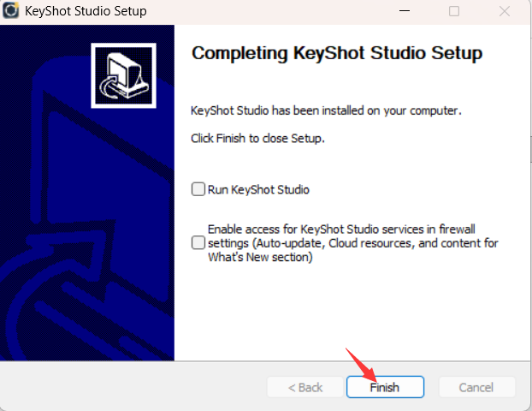
Task: Click the "What's New section" text line
Action: click(x=260, y=257)
